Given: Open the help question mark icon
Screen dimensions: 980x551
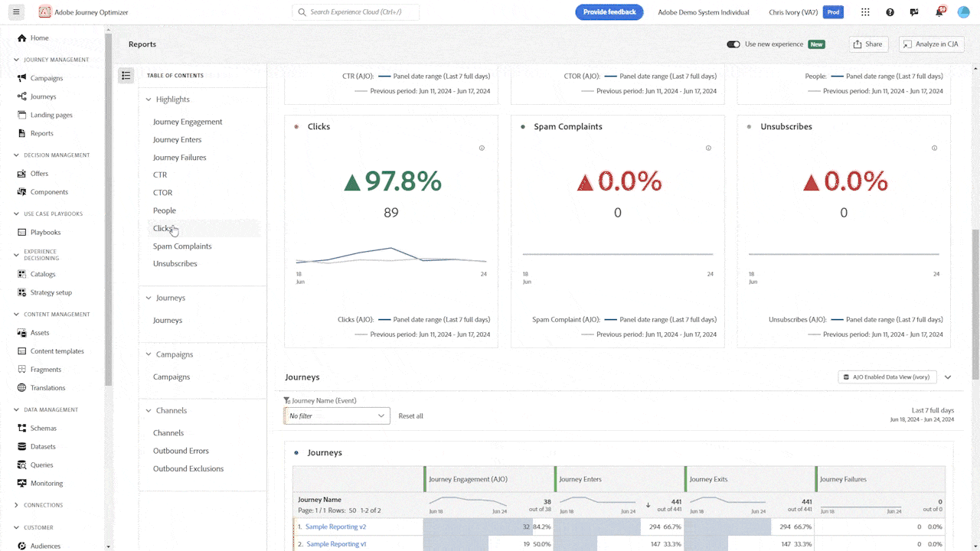Looking at the screenshot, I should (x=890, y=12).
